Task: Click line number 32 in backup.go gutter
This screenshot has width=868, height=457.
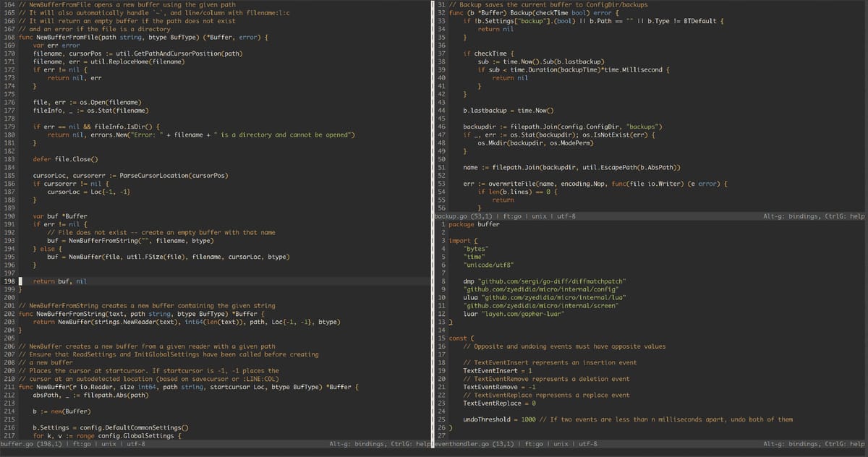Action: 441,13
